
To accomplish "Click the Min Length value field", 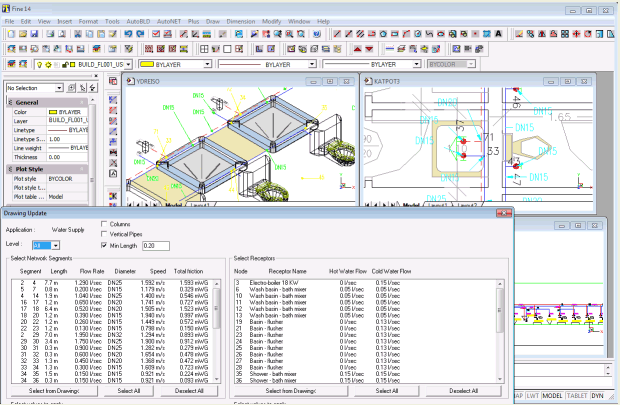I will tap(156, 244).
